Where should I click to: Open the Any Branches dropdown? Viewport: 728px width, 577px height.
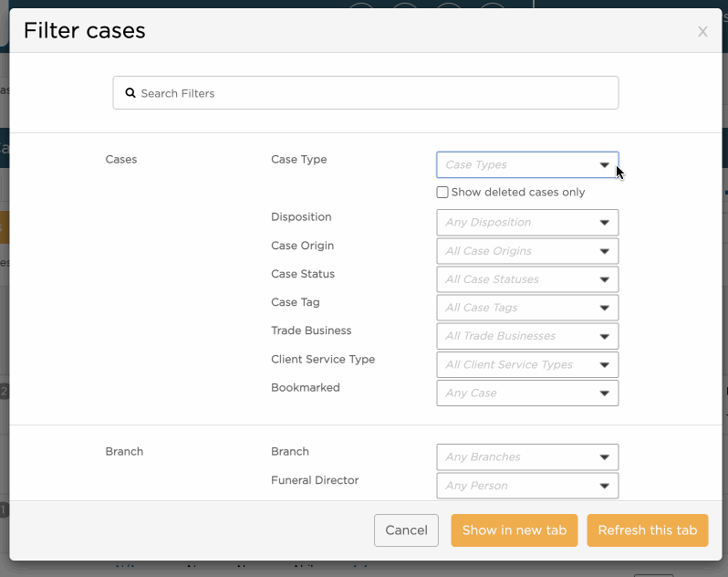tap(527, 457)
